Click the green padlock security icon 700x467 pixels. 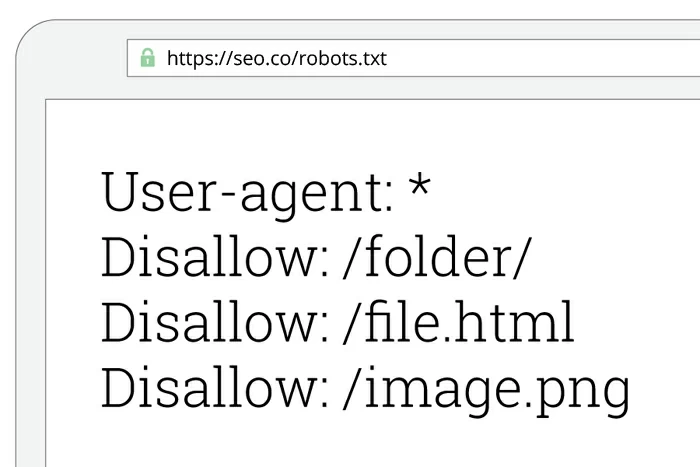148,59
